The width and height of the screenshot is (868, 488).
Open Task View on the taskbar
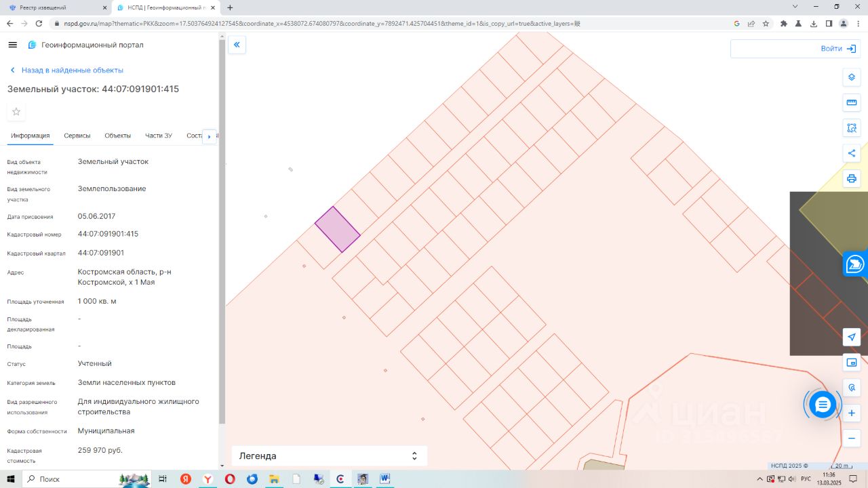[163, 479]
